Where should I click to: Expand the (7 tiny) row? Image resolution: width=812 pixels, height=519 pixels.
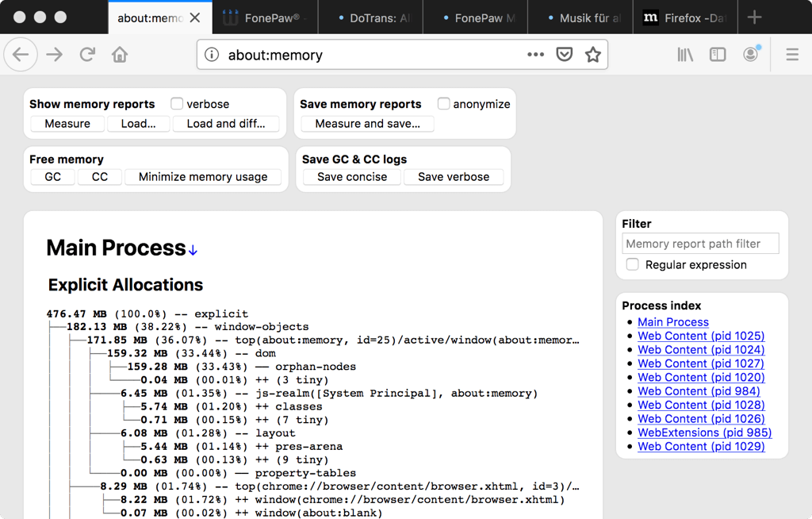(x=235, y=420)
